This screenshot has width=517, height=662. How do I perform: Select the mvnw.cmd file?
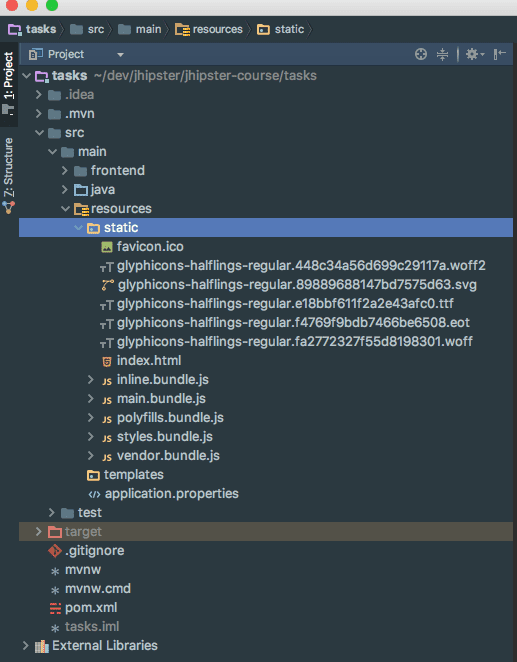tap(98, 589)
